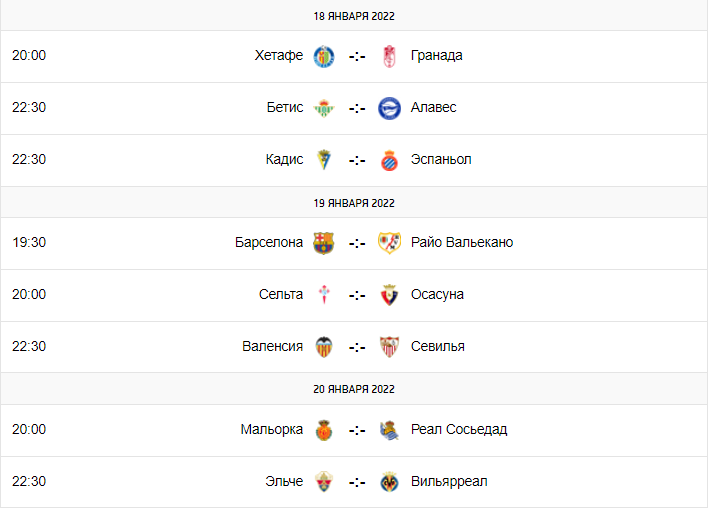Click the Sevilla team crest

389,347
